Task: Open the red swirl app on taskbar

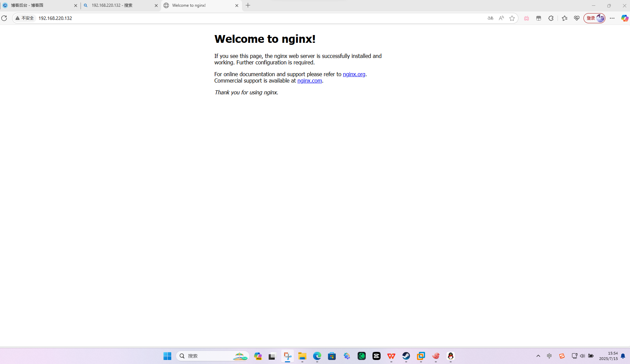Action: [x=436, y=356]
